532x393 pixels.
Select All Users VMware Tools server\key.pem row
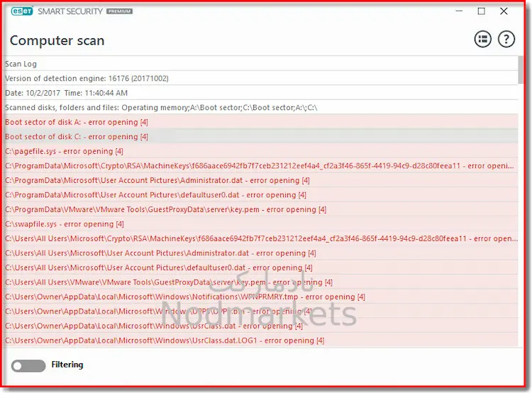(260, 282)
